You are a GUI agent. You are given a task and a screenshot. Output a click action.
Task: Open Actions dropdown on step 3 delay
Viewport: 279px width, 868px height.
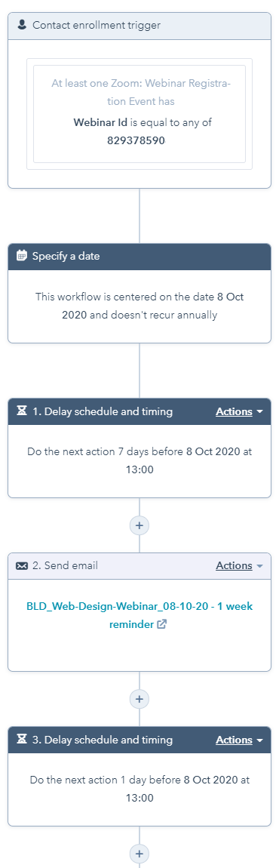[x=239, y=740]
